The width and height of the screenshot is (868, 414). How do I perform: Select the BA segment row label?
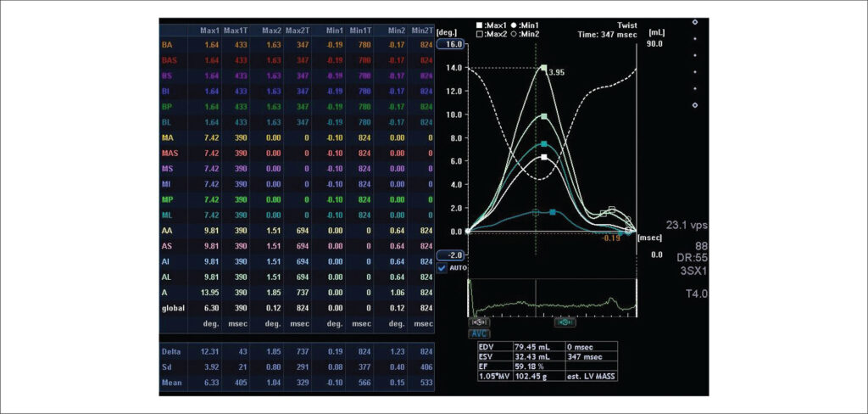pyautogui.click(x=166, y=44)
